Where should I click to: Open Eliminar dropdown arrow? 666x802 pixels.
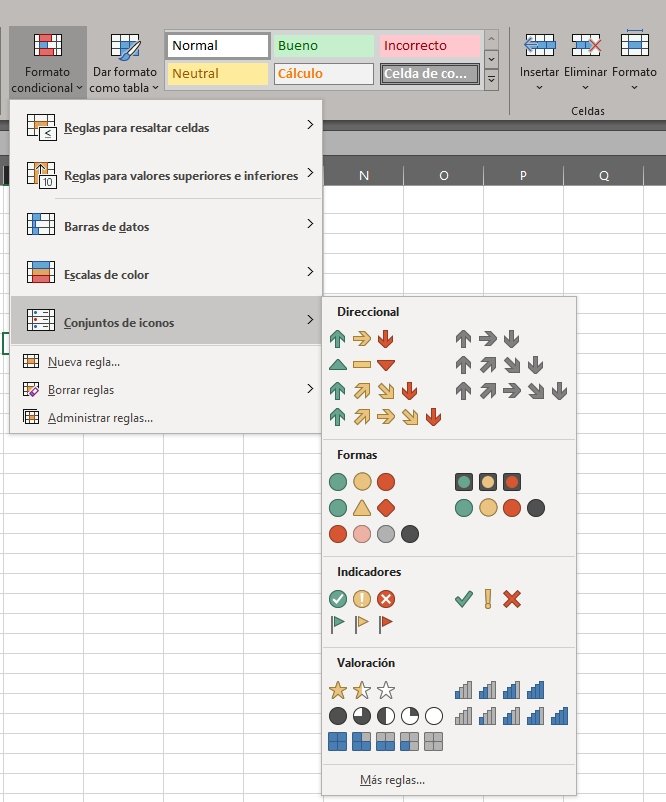coord(585,88)
